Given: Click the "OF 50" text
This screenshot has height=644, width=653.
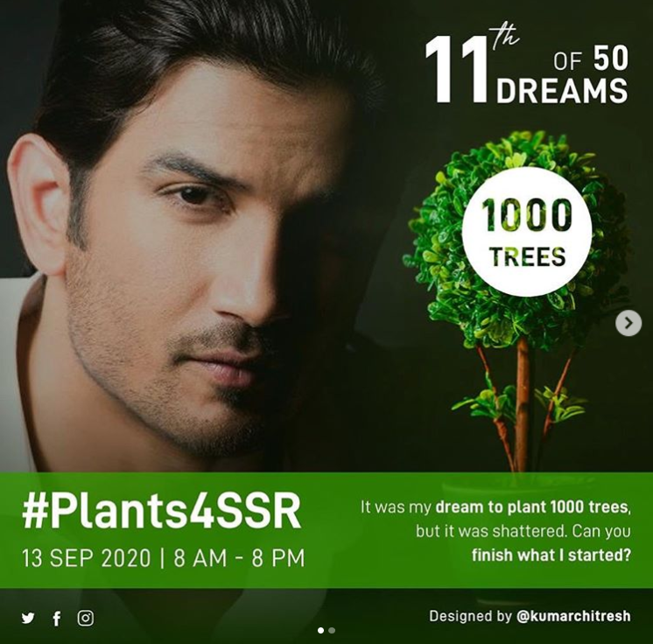Looking at the screenshot, I should click(x=590, y=59).
